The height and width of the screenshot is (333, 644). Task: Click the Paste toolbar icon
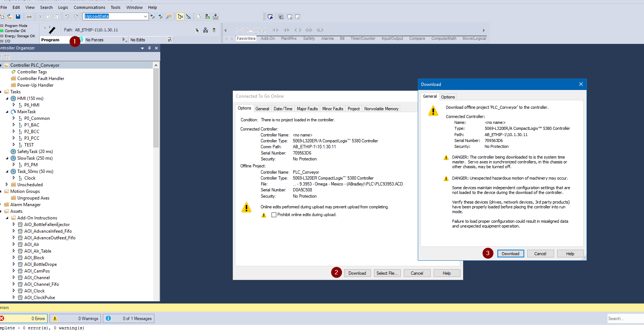(56, 17)
